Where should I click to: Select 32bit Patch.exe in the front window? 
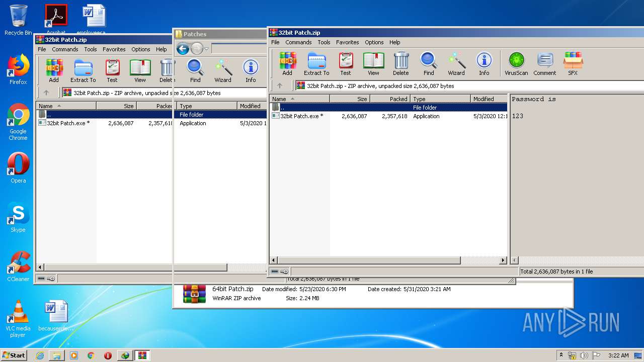coord(302,116)
